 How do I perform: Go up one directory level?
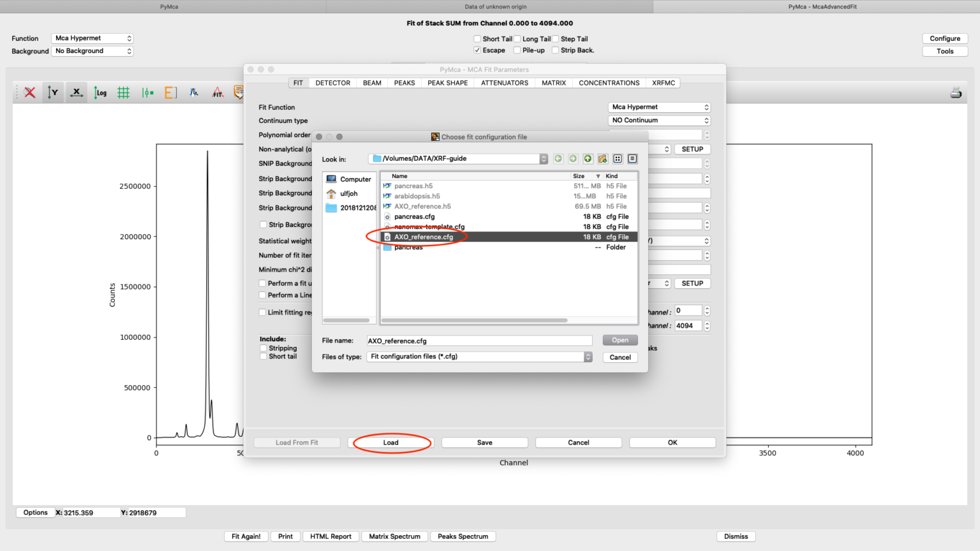click(587, 158)
